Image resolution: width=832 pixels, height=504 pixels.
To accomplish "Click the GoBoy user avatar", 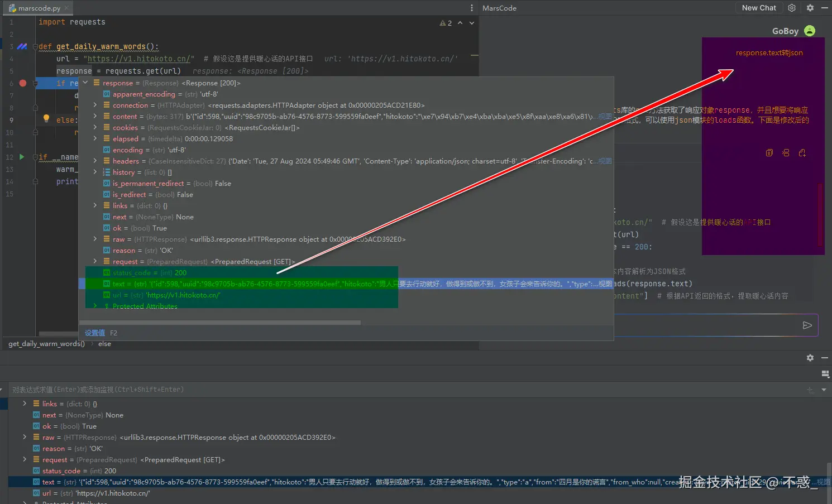I will coord(810,31).
